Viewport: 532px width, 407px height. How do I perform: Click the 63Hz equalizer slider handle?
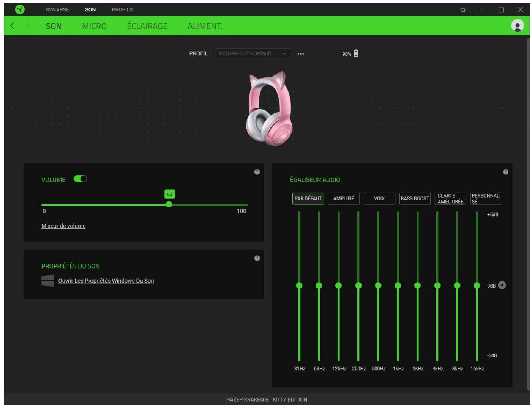point(319,285)
